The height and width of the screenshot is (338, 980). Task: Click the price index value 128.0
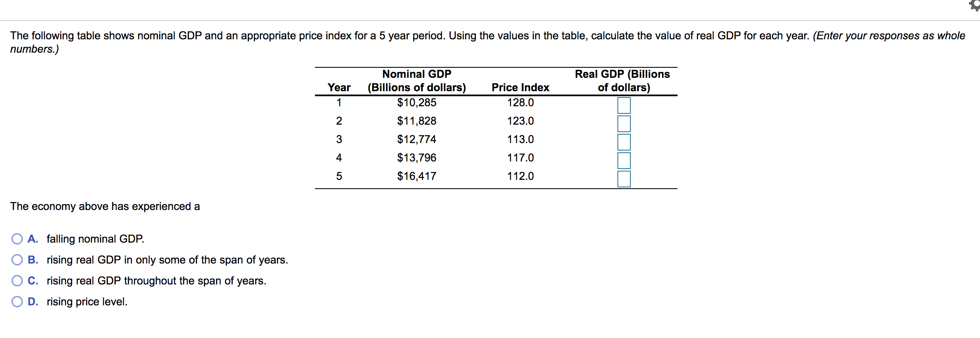click(x=521, y=102)
